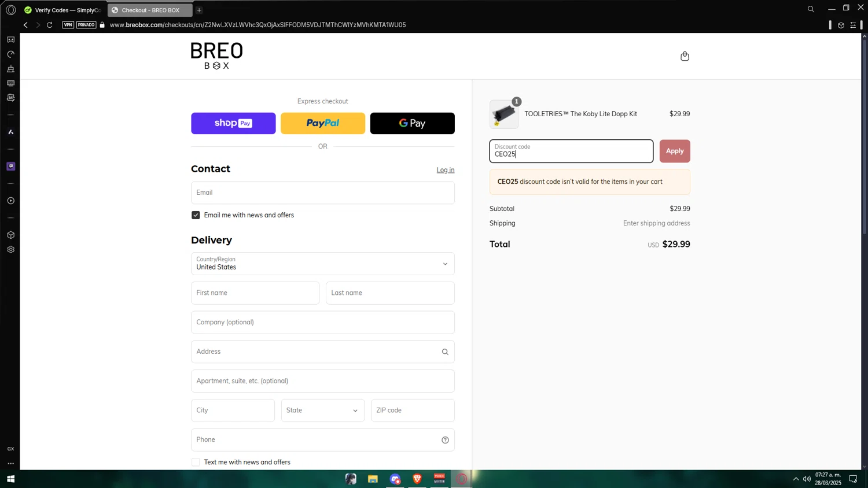Click the CEO25 discount code invalid message
The width and height of the screenshot is (868, 488).
point(590,182)
